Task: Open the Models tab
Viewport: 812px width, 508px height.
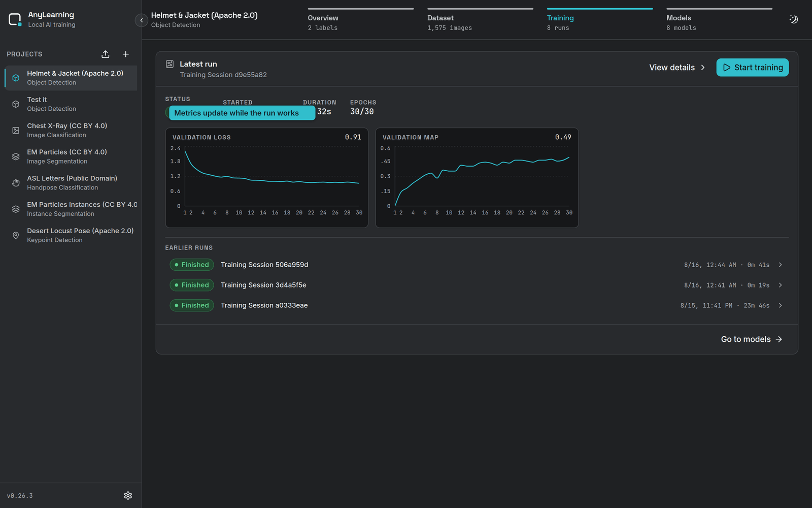Action: click(720, 20)
